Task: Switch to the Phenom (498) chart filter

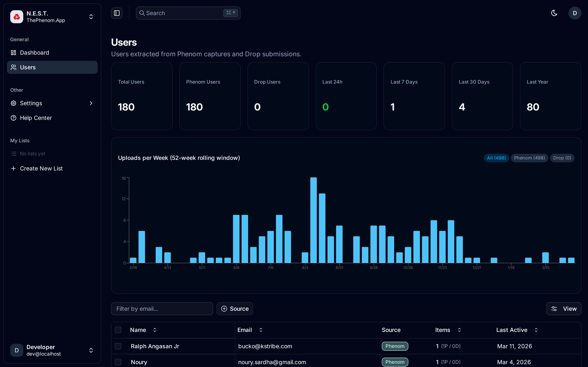Action: tap(529, 158)
